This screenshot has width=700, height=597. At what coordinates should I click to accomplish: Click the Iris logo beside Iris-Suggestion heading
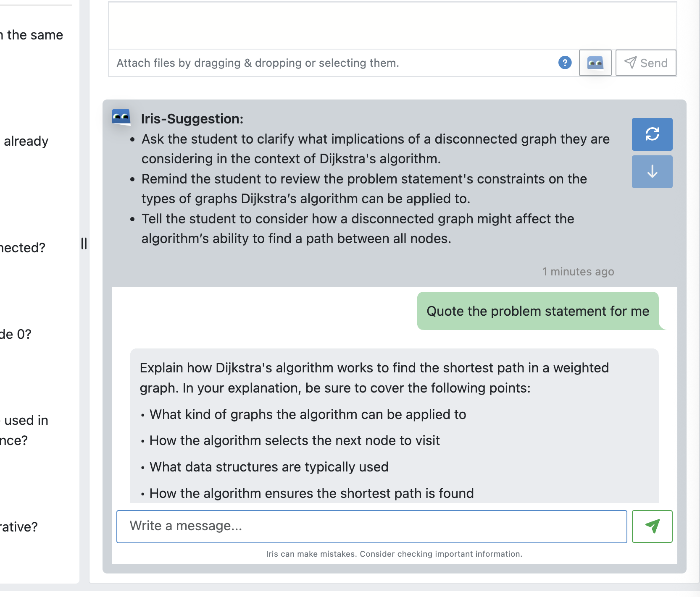121,117
